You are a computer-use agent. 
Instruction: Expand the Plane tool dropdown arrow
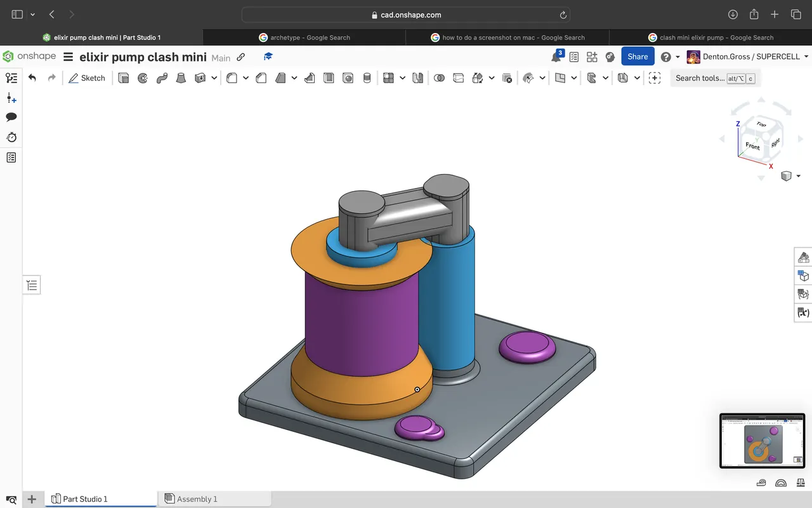(574, 78)
